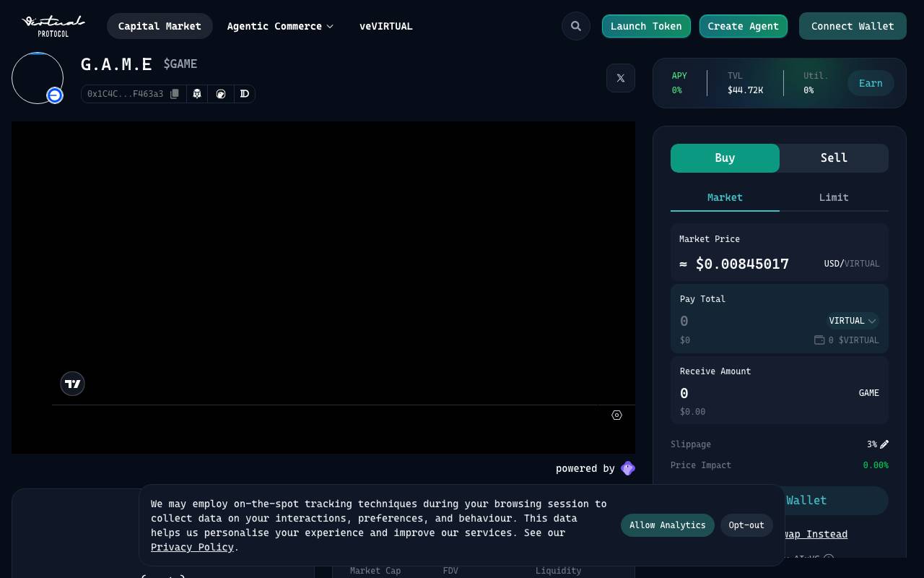Click the TVL value $44.72K

pos(745,90)
